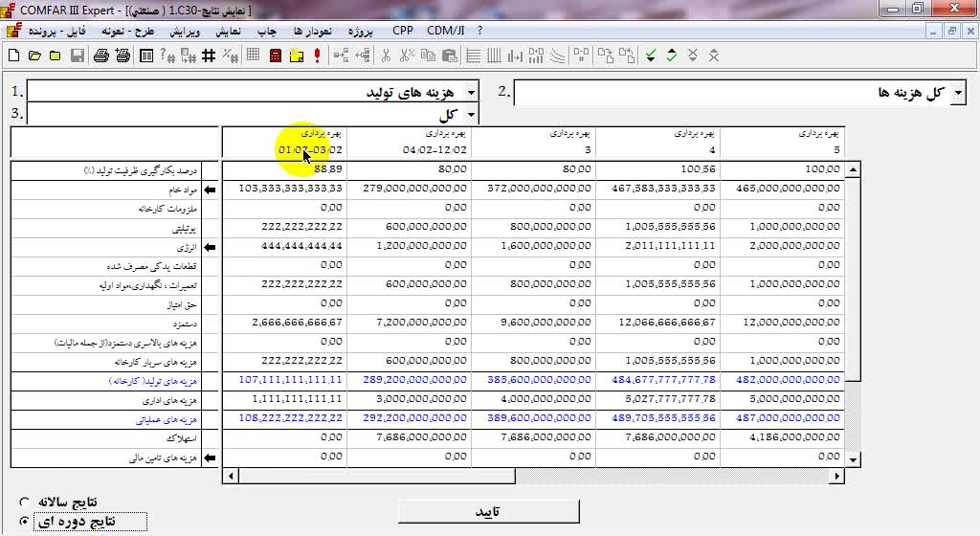Expand the third کل dropdown list
This screenshot has width=980, height=536.
(x=470, y=115)
